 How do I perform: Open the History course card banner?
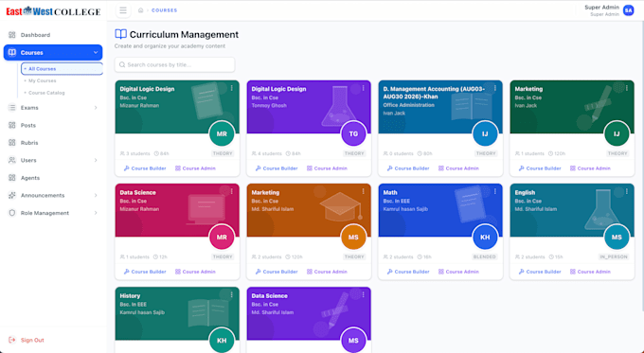177,313
